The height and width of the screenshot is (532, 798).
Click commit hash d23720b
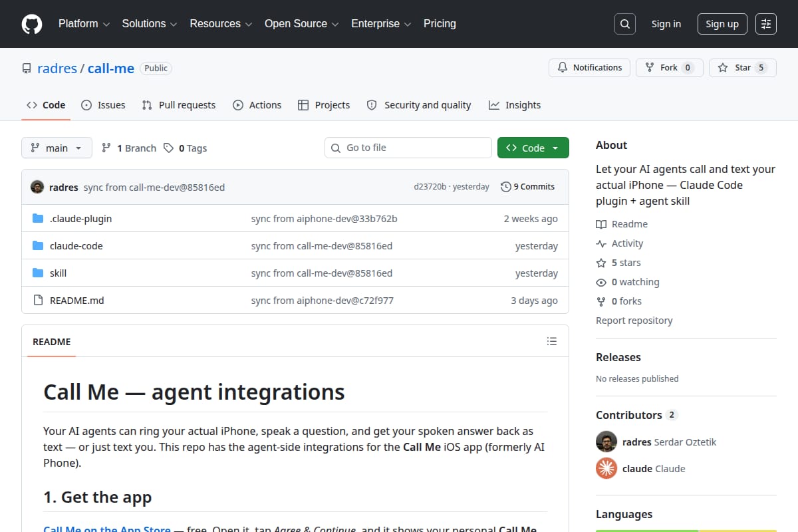click(x=430, y=187)
